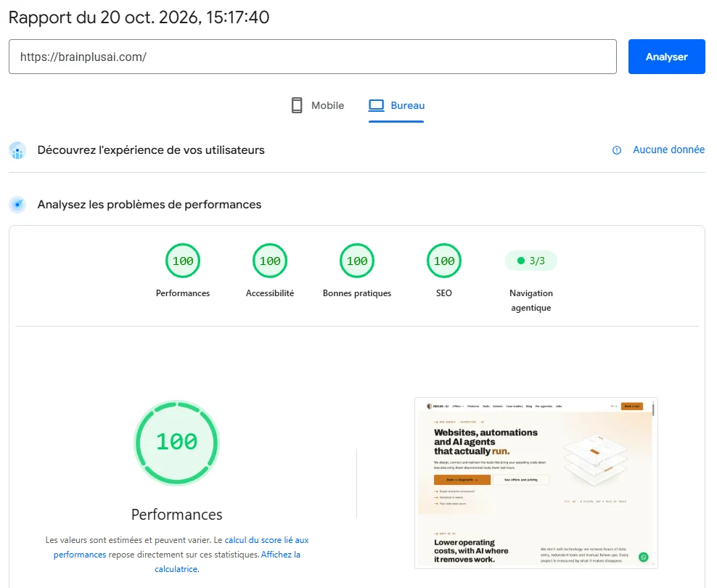Click the info icon beside Aucune donnée
Screen dimensions: 717x588
tap(617, 150)
